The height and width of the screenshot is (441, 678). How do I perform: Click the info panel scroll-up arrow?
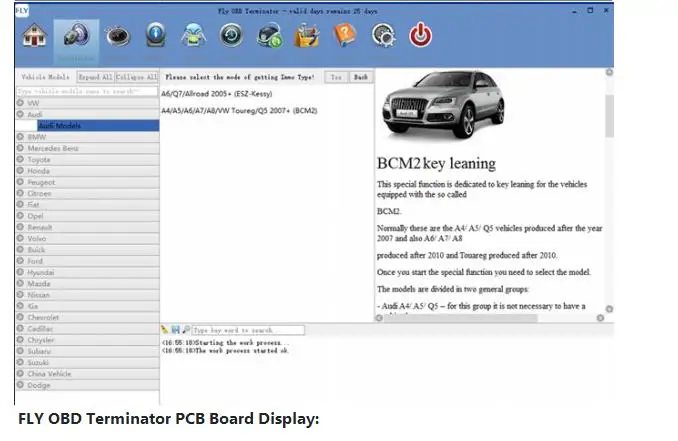point(609,72)
